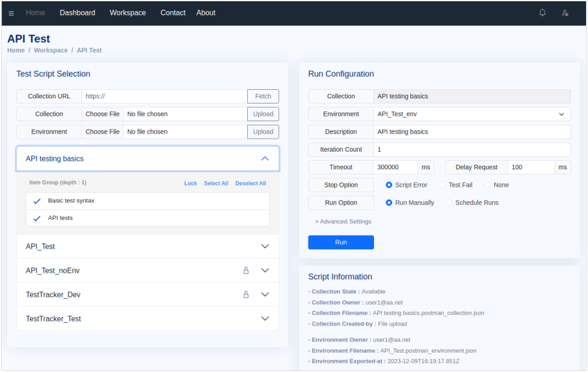Click the lock icon on API_Test_noEnv

(x=246, y=271)
